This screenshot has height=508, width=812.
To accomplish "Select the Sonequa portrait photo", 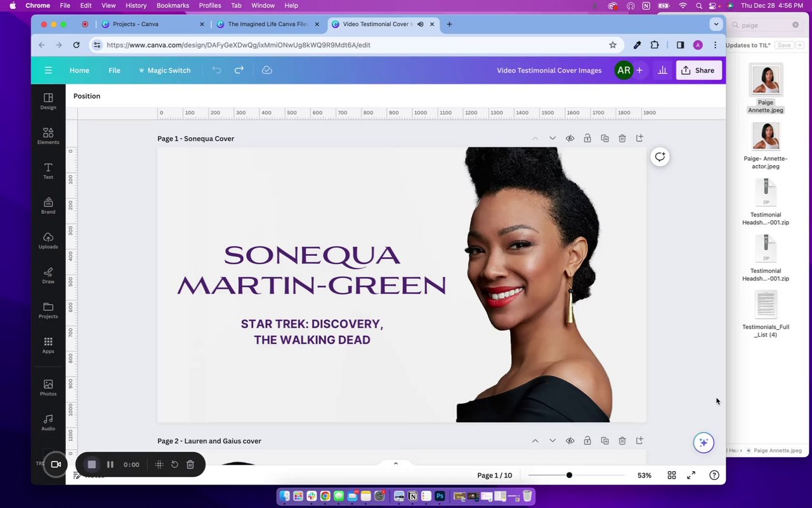I will tap(534, 284).
